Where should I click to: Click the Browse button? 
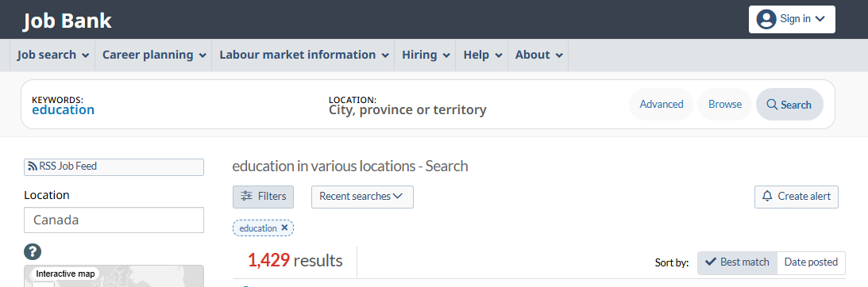tap(724, 105)
